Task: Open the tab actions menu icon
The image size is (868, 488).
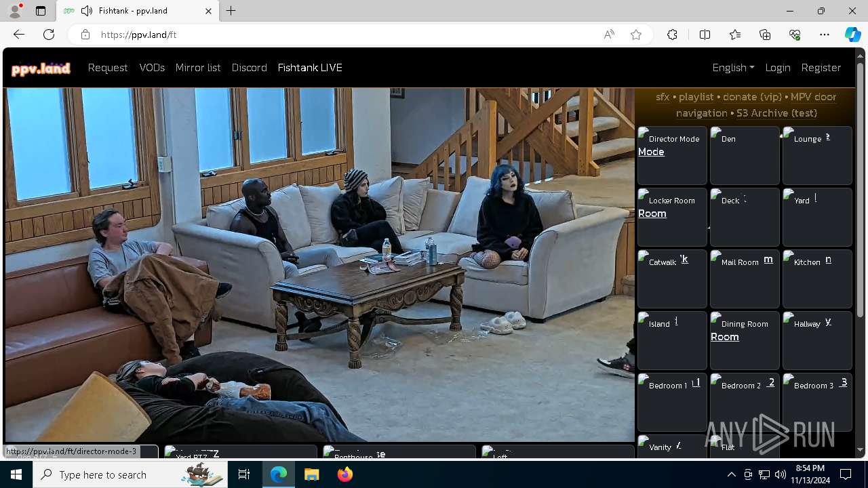Action: coord(41,11)
